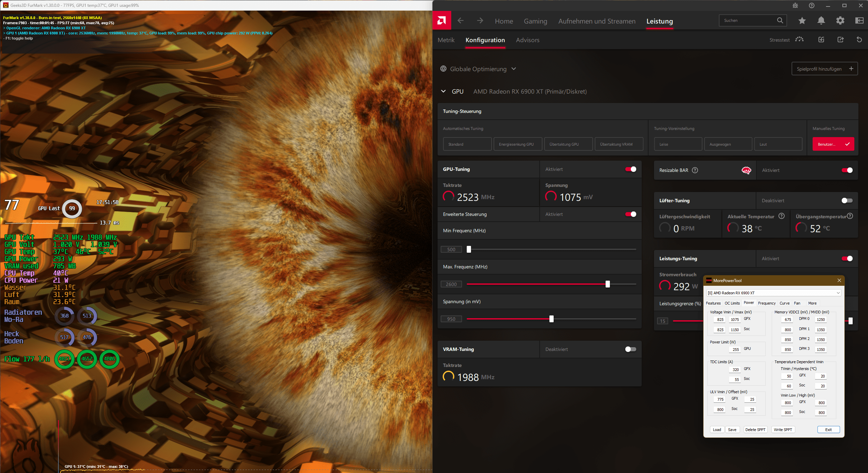868x473 pixels.
Task: Toggle GPU-Tuning switch off
Action: click(630, 169)
